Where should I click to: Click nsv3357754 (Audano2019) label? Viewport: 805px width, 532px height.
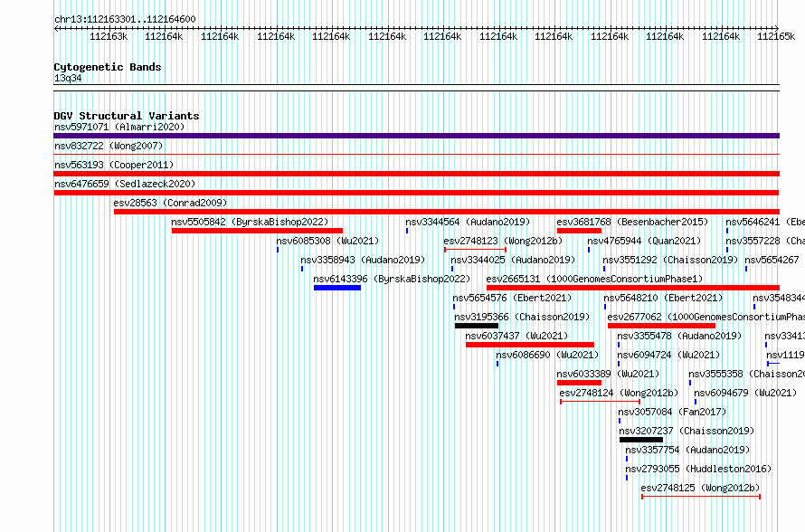click(x=687, y=450)
